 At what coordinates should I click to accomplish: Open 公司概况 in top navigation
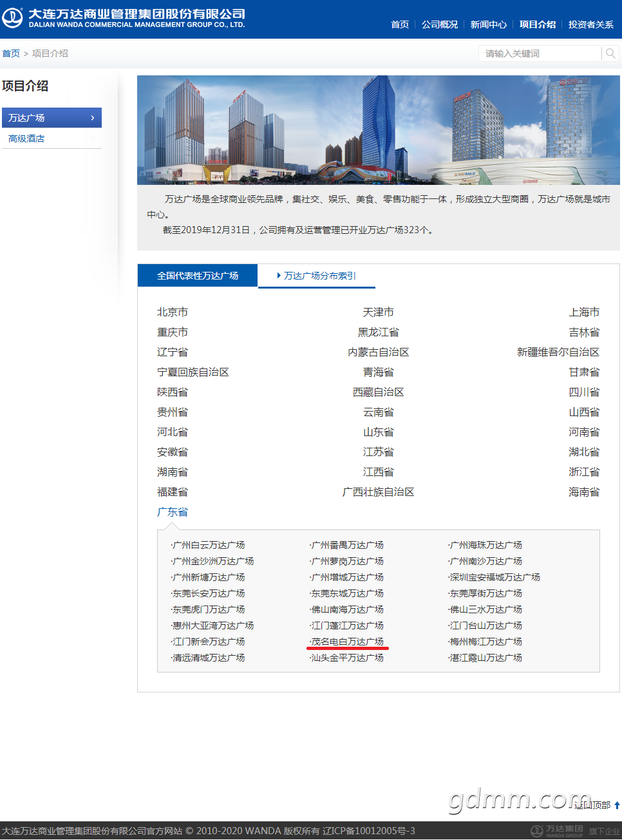coord(440,24)
